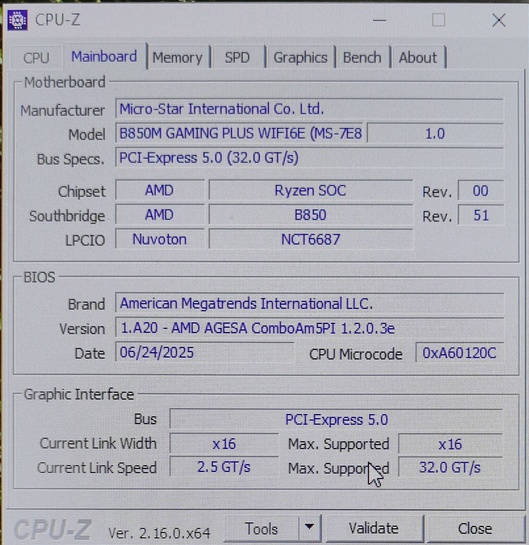Click the Max. Supported width x16 value
This screenshot has width=529, height=545.
450,444
